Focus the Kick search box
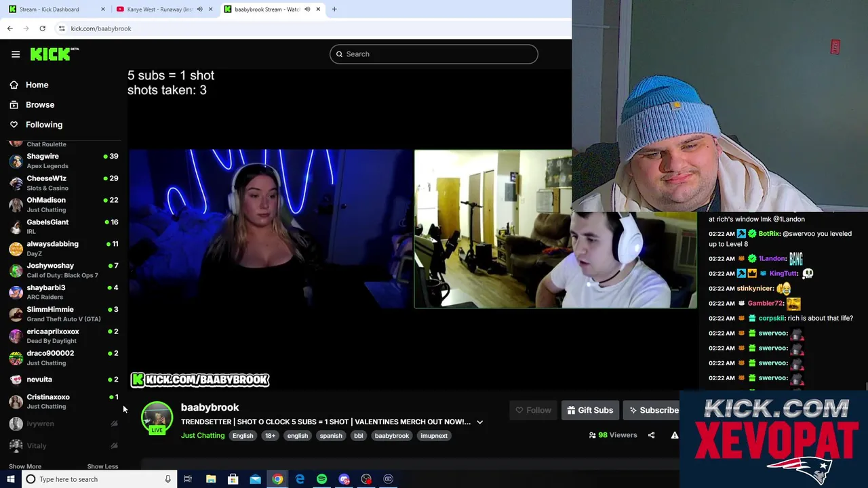This screenshot has width=868, height=488. click(x=434, y=54)
